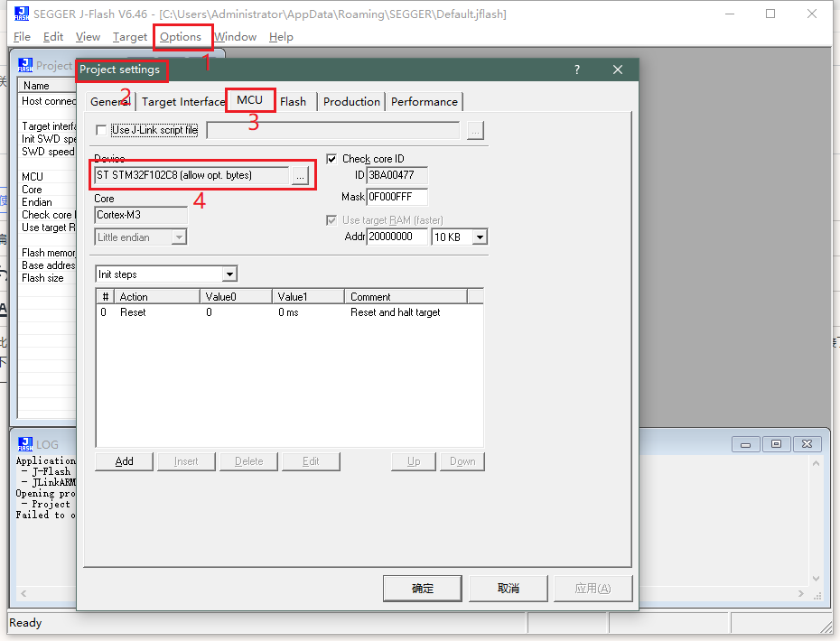Click SWD speed row in Project window
This screenshot has height=641, width=840.
(x=48, y=152)
